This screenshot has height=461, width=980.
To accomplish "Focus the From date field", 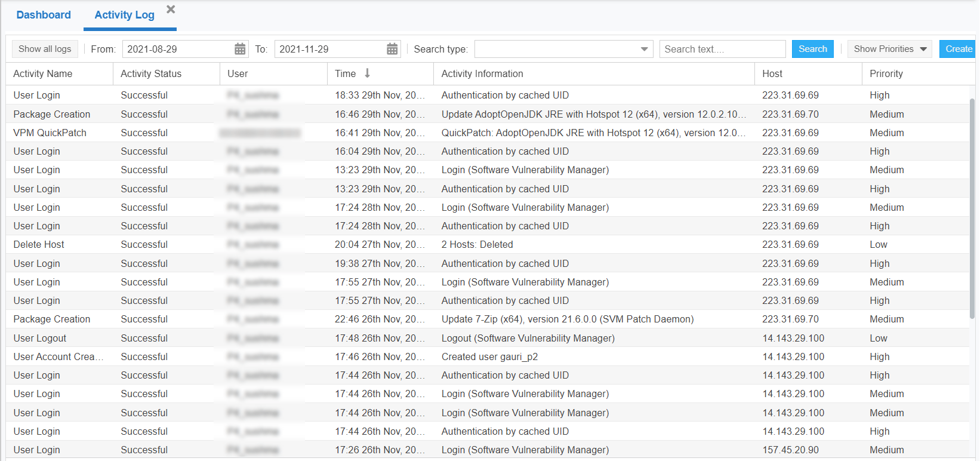I will pos(178,49).
